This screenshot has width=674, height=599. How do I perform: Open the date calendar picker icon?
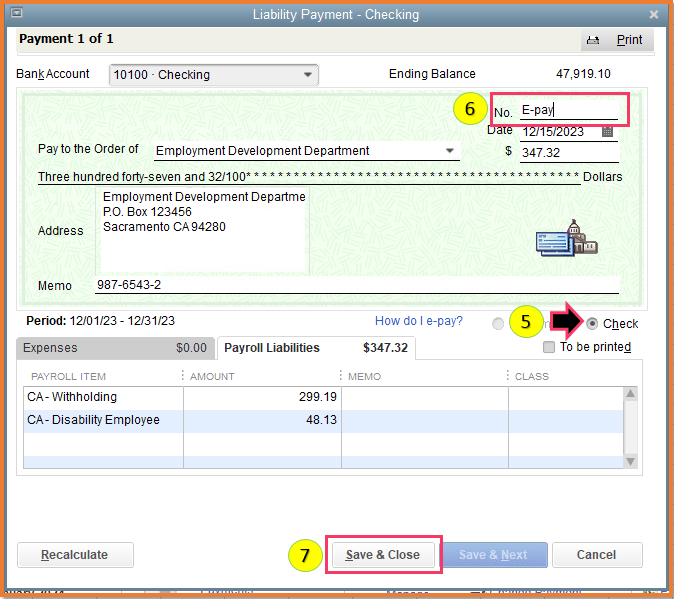[607, 131]
